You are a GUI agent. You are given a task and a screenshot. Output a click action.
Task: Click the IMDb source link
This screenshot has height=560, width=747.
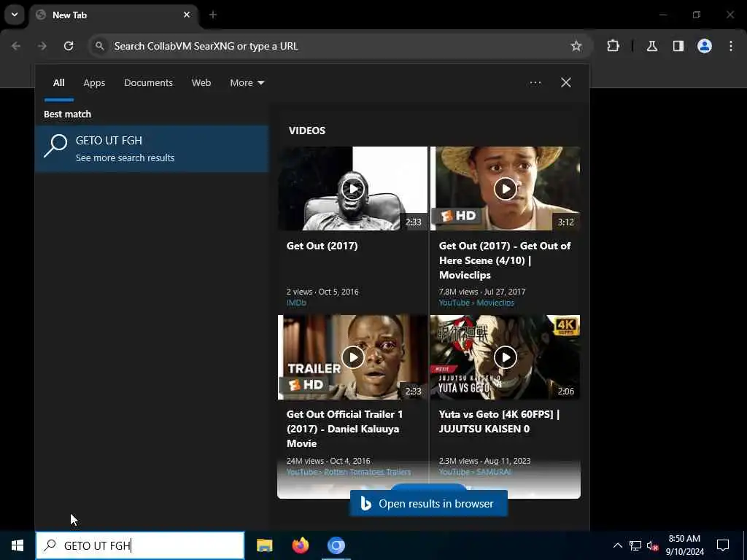(296, 303)
